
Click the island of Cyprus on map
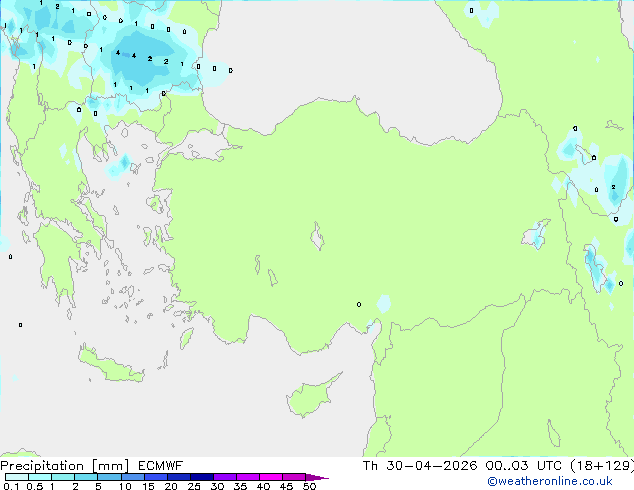click(311, 397)
